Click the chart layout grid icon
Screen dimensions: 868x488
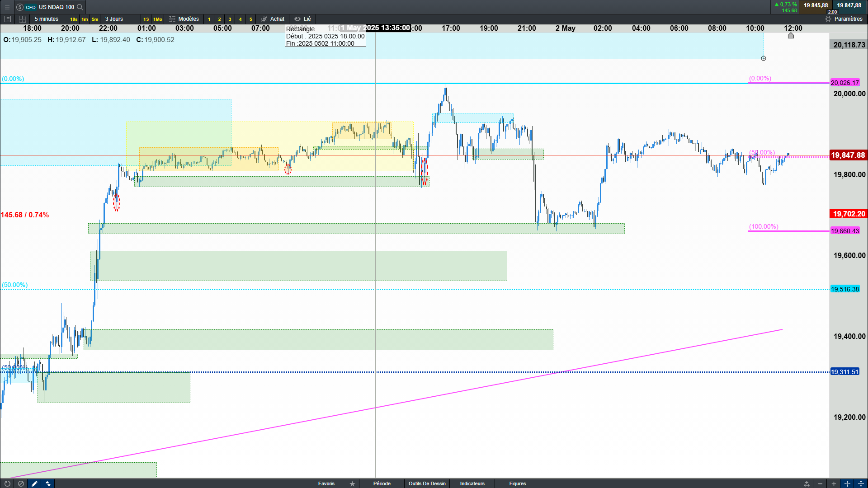(x=22, y=19)
